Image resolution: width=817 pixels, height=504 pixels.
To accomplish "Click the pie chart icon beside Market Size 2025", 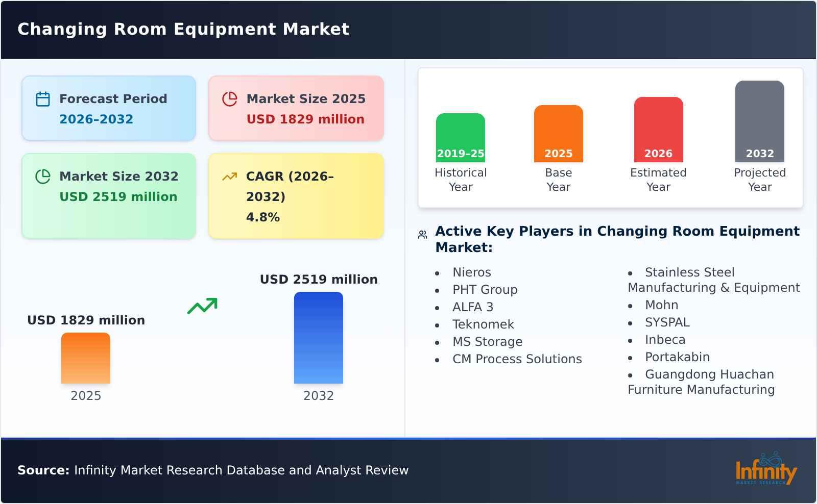I will (x=230, y=99).
